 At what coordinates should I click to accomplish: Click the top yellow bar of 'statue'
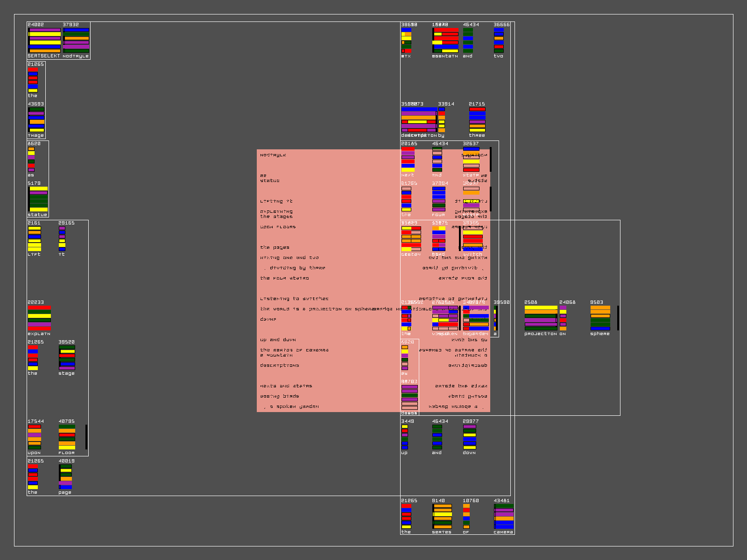pos(38,189)
